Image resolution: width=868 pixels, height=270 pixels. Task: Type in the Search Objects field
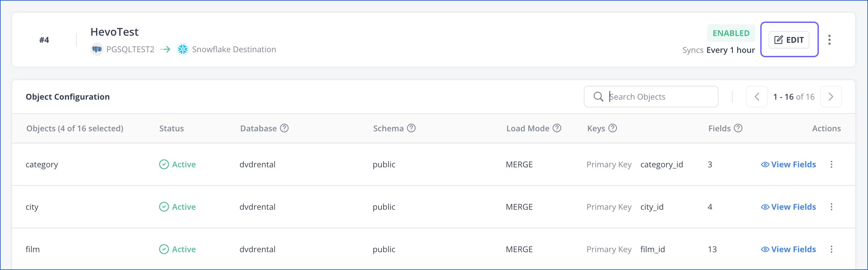click(x=661, y=97)
